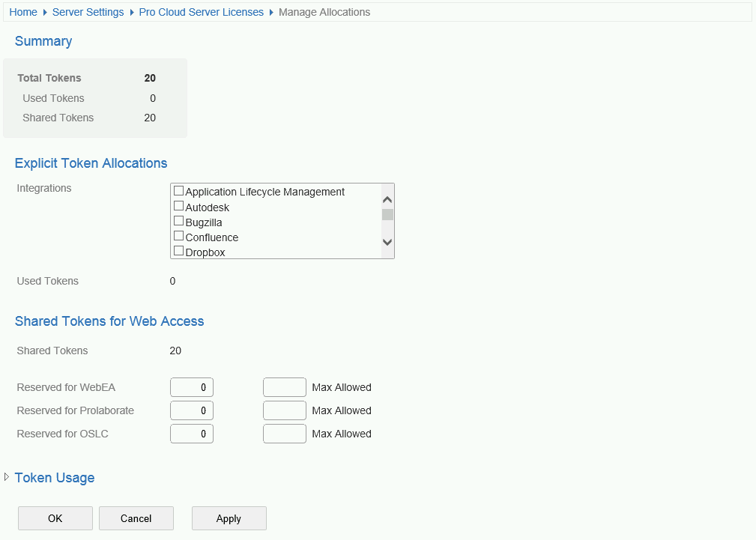Check the Application Lifecycle Management checkbox

tap(178, 191)
